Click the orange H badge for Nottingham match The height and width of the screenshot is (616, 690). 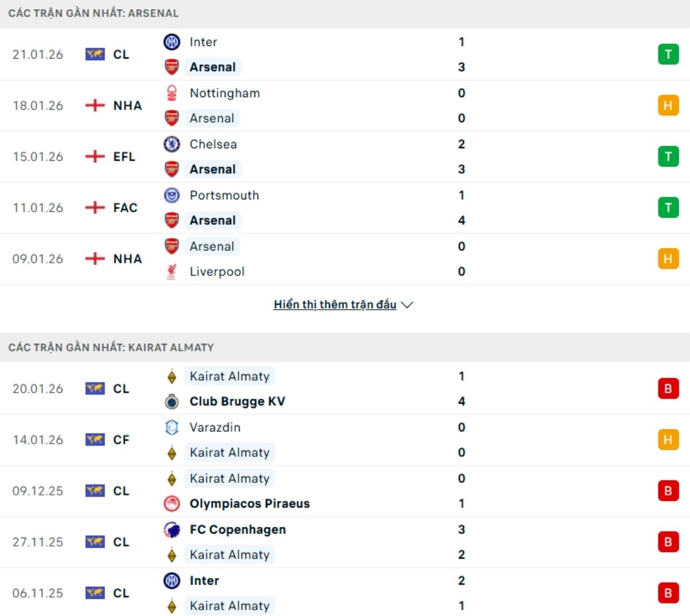pyautogui.click(x=668, y=106)
